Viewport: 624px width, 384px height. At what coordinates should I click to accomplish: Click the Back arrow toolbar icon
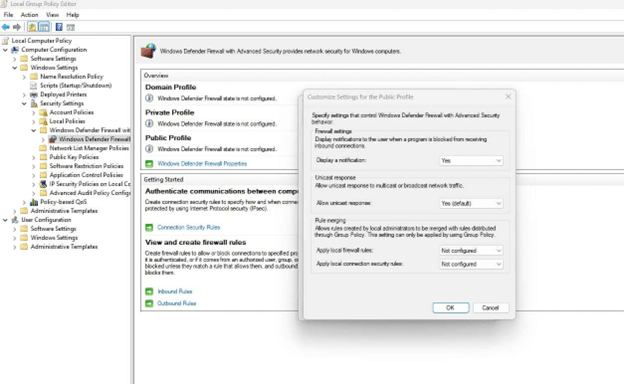[6, 27]
